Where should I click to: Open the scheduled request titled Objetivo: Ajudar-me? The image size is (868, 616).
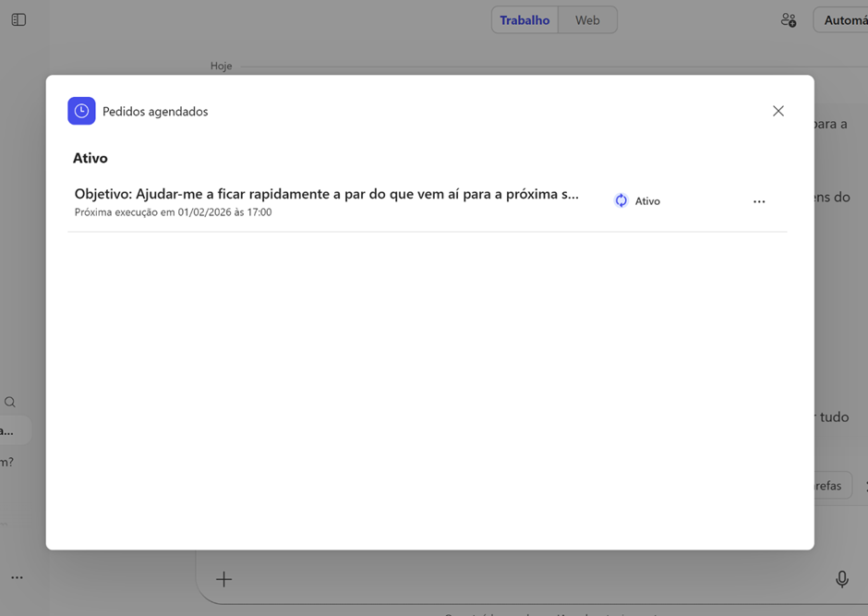[326, 194]
